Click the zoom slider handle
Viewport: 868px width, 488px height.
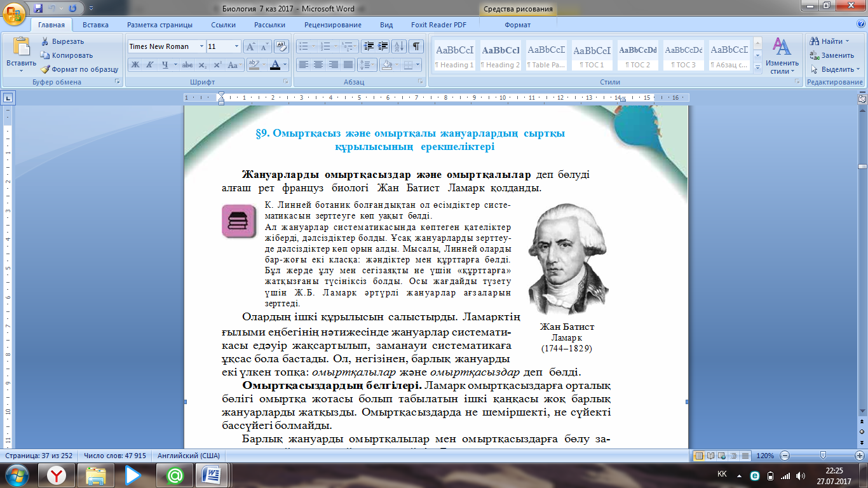click(x=824, y=456)
